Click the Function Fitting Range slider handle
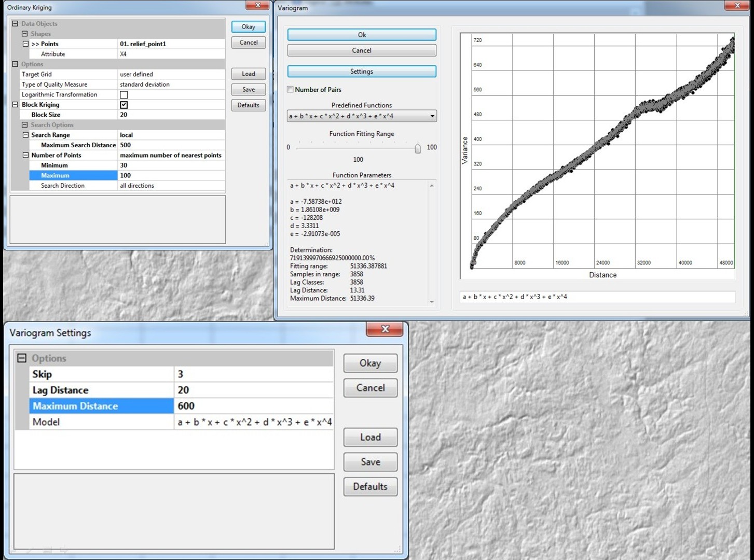754x560 pixels. 418,149
